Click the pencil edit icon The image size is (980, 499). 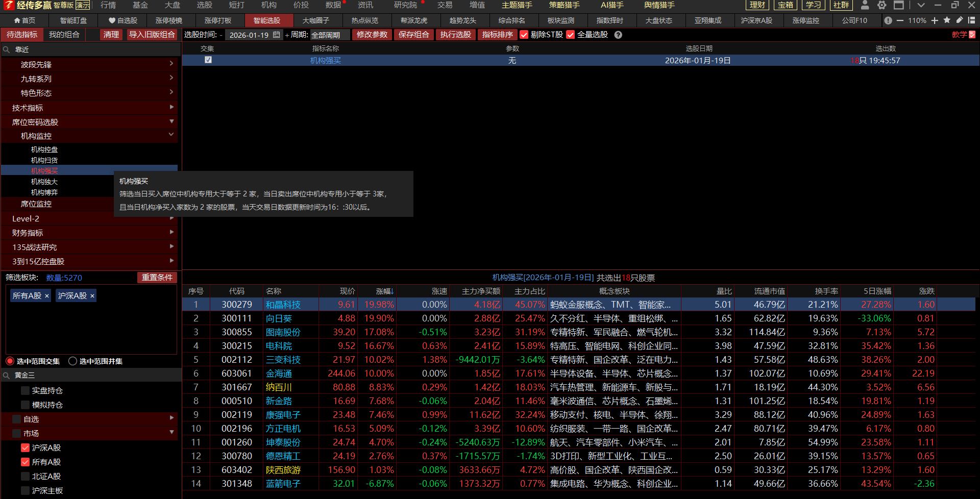point(960,20)
